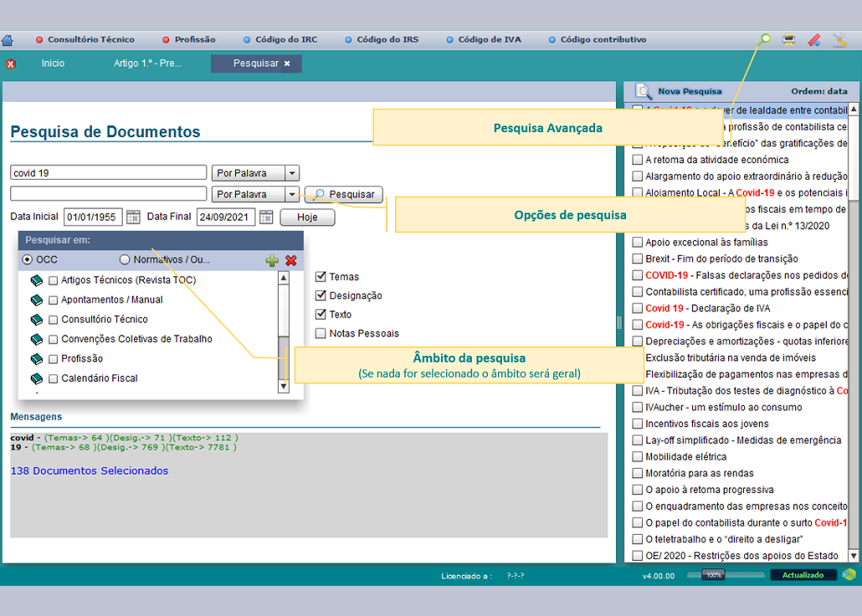Enable the Notas Pessoais checkbox
Image resolution: width=862 pixels, height=616 pixels.
(321, 333)
